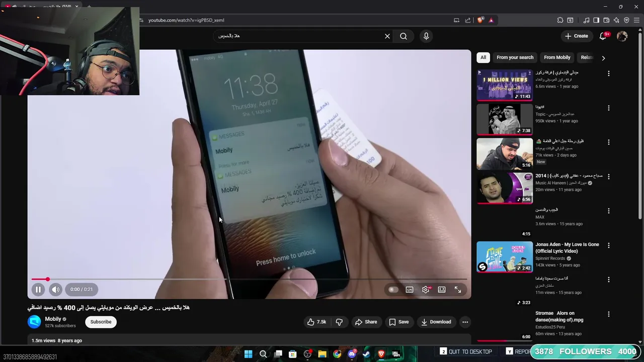
Task: Open the Brave VPN shield icon
Action: (626, 20)
